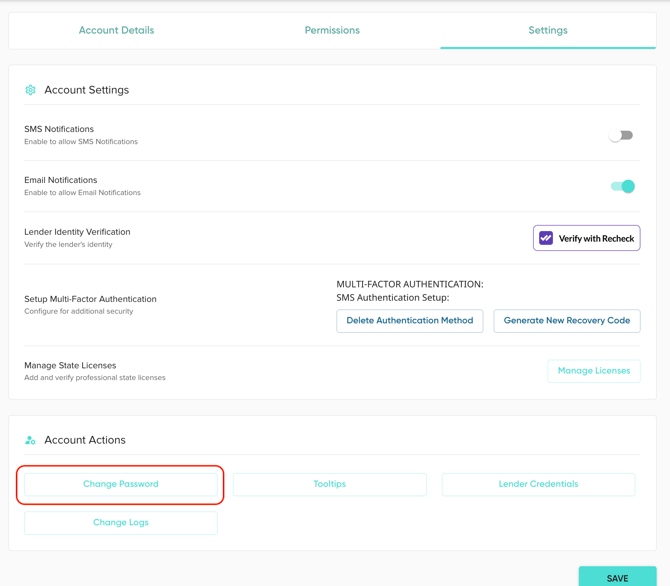The width and height of the screenshot is (670, 586).
Task: Open the Permissions tab
Action: pos(332,30)
